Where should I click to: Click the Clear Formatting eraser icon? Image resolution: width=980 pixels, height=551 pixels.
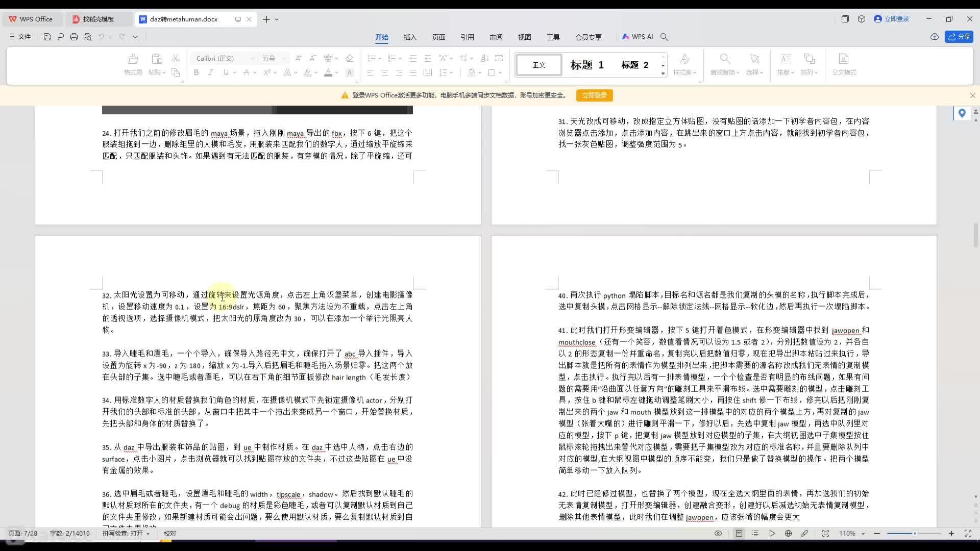point(350,58)
